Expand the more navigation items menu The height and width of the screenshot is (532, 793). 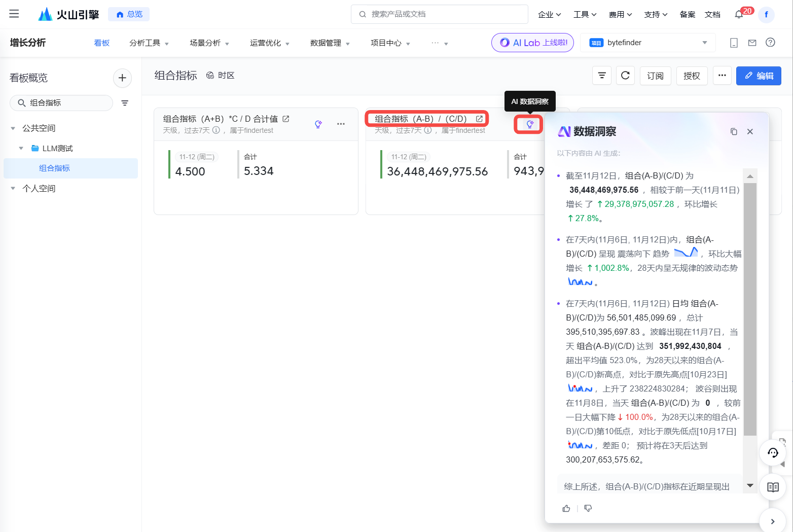click(x=440, y=43)
